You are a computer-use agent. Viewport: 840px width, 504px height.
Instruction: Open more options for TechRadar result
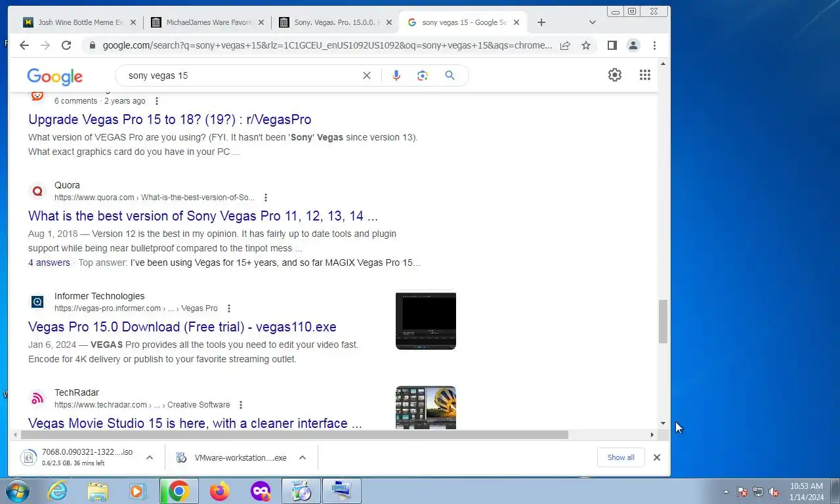[241, 405]
